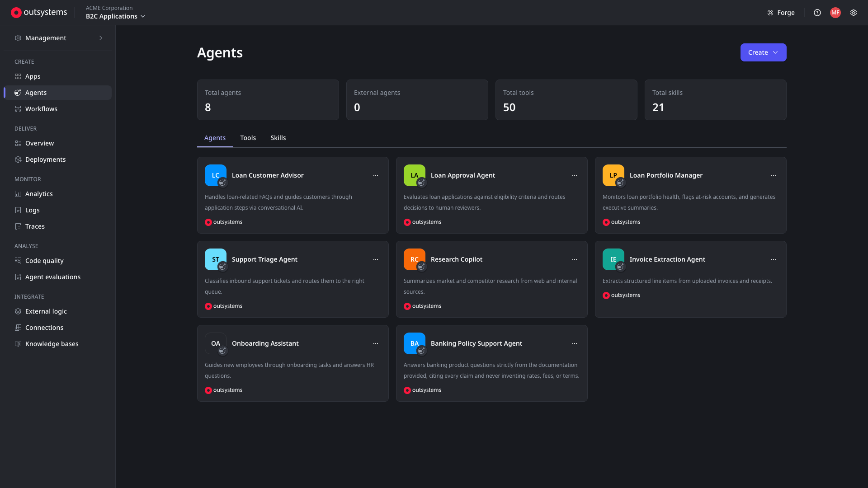Click the Total skills stat card
Image resolution: width=868 pixels, height=488 pixels.
(x=715, y=100)
